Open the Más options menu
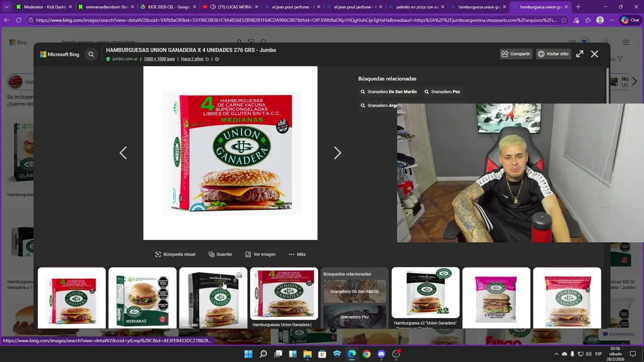644x362 pixels. pyautogui.click(x=297, y=254)
